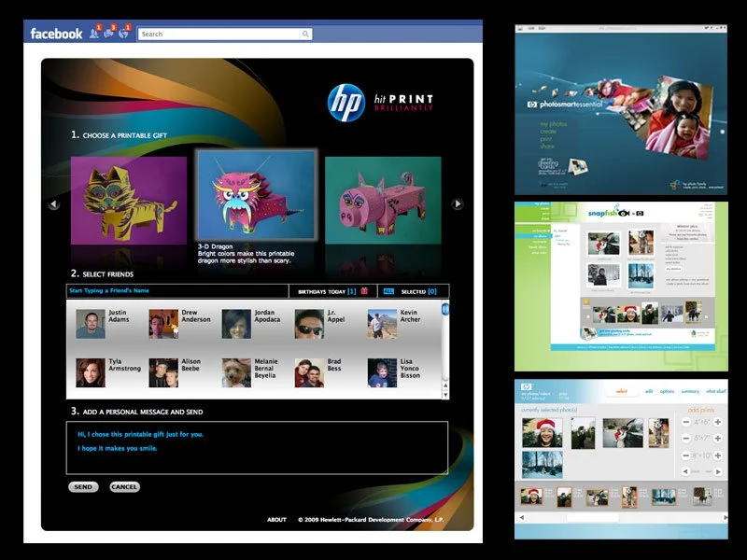This screenshot has height=560, width=747.
Task: Click friends list scroll down arrow
Action: click(445, 395)
